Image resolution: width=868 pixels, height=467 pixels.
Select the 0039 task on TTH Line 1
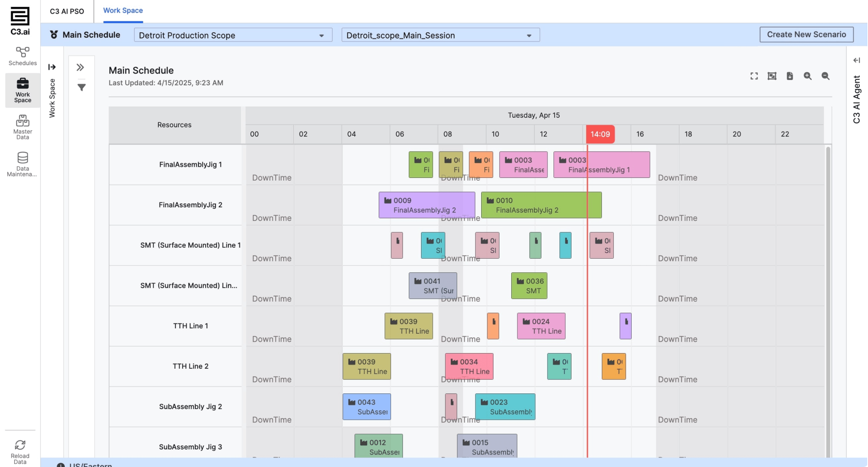point(408,326)
